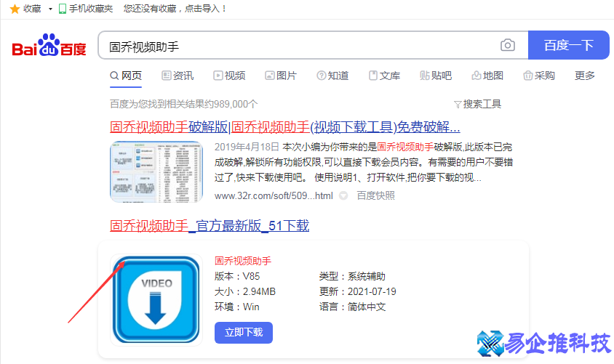The width and height of the screenshot is (614, 364).
Task: Click the first result's screenshot thumbnail
Action: coord(156,171)
